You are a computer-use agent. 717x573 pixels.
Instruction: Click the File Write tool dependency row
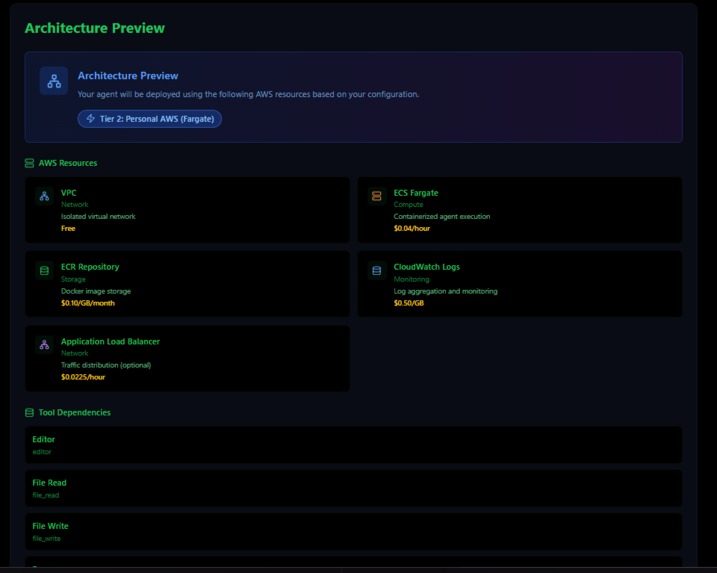click(x=353, y=531)
